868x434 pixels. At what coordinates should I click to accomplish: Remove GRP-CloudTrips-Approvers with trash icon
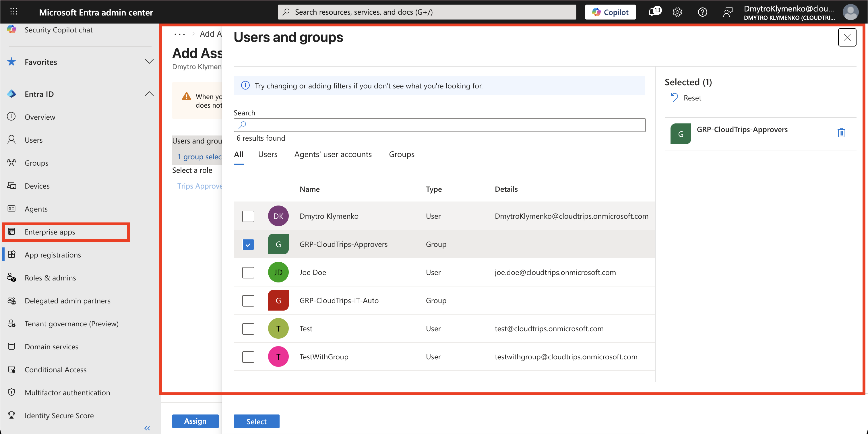coord(841,133)
